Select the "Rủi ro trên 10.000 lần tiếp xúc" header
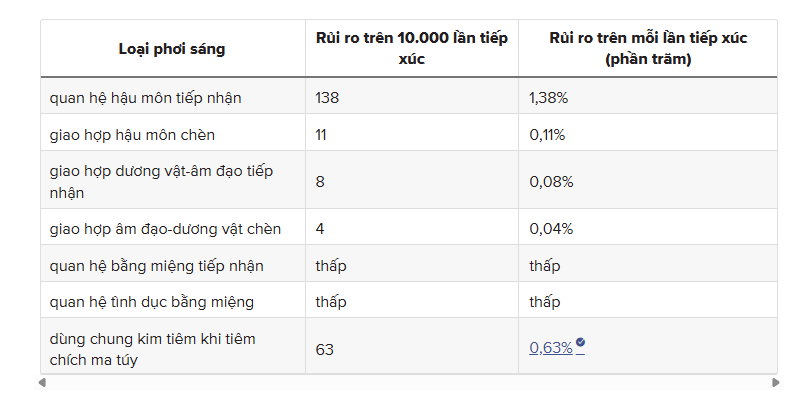806x407 pixels. 411,48
